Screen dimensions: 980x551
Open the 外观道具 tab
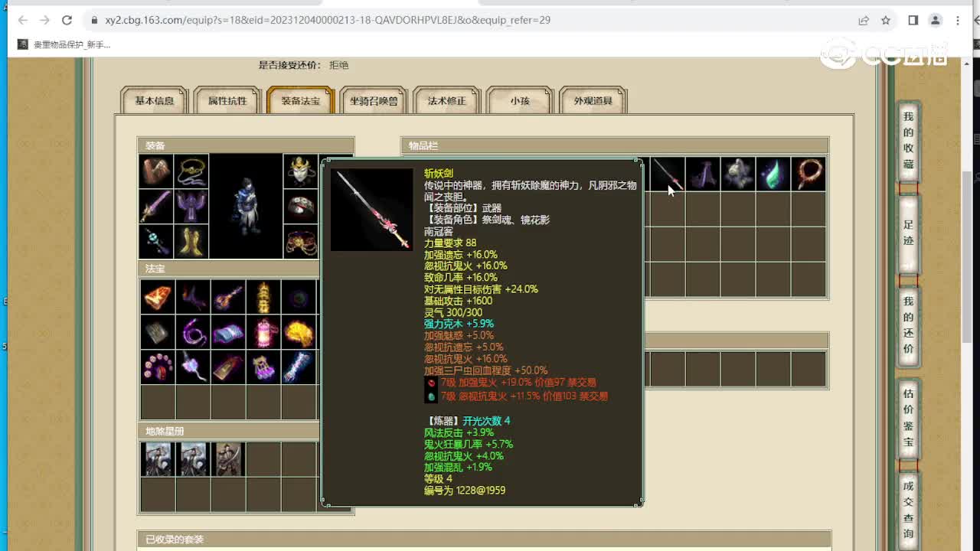pos(593,100)
